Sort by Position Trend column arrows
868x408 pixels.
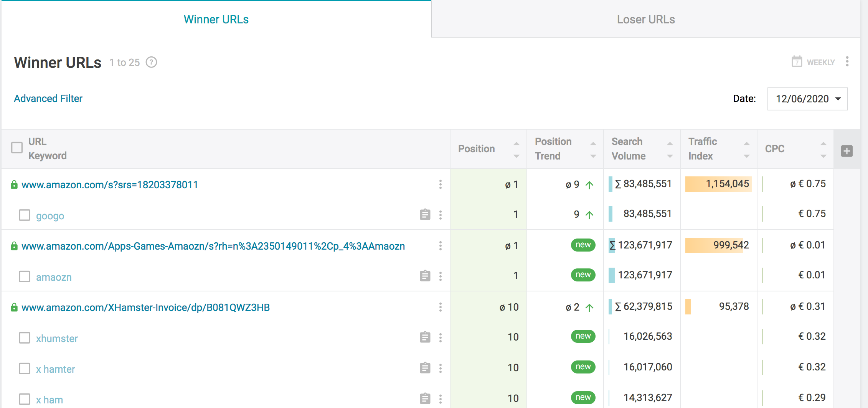593,150
